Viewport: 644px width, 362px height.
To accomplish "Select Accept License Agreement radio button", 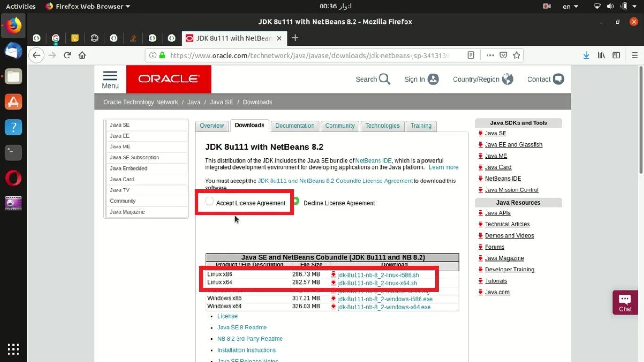I will 209,201.
